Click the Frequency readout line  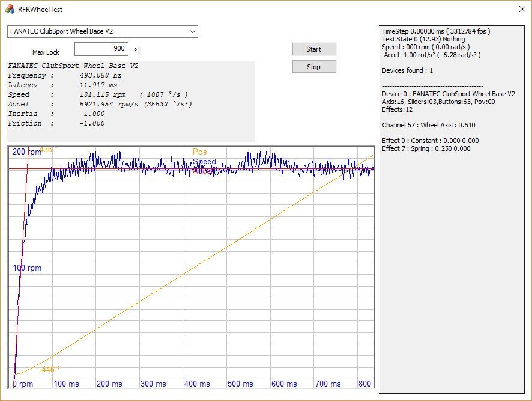click(65, 76)
